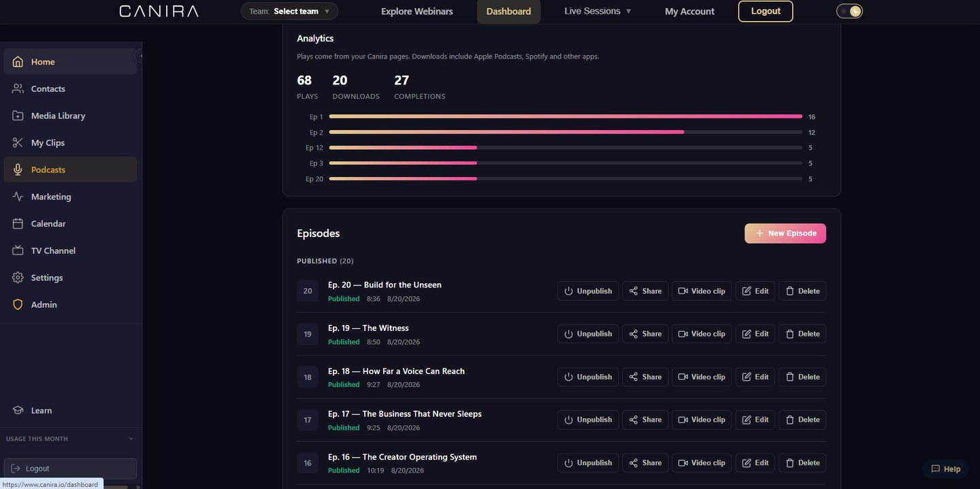Click the Ep 2 analytics bar
Screen dimensions: 980x489
point(566,132)
